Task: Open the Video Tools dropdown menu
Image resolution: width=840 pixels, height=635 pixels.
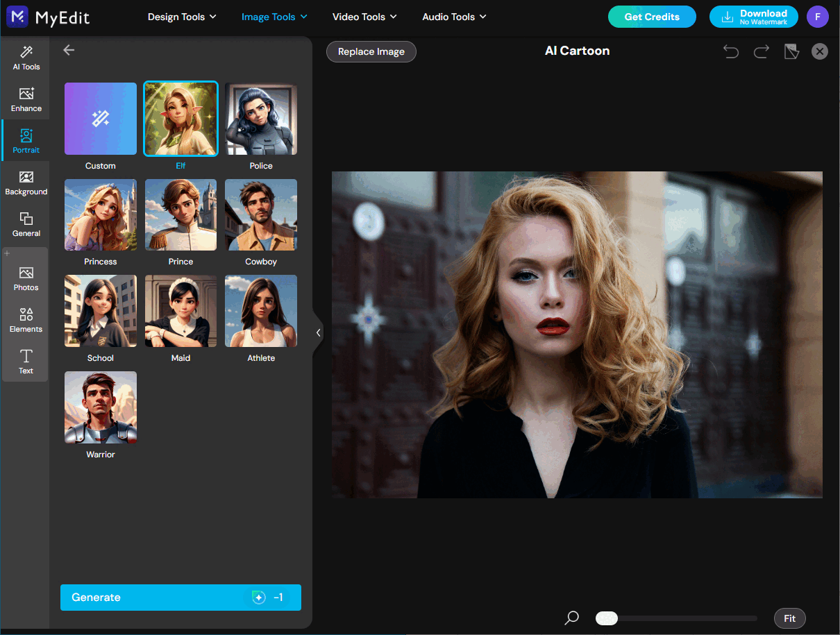Action: tap(364, 17)
